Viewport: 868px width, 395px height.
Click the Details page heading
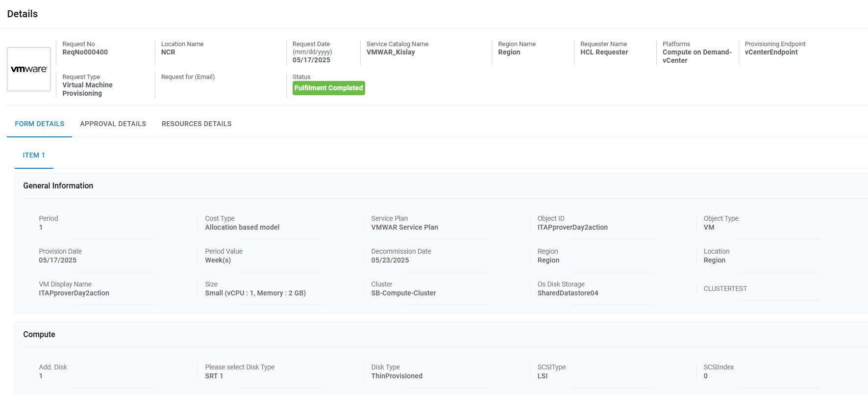coord(23,14)
